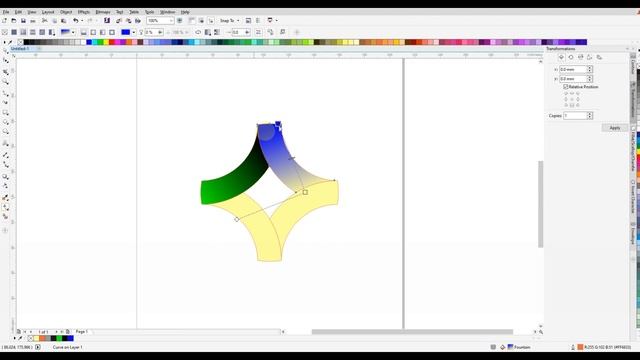
Task: Open the zoom level 100% dropdown
Action: [171, 20]
